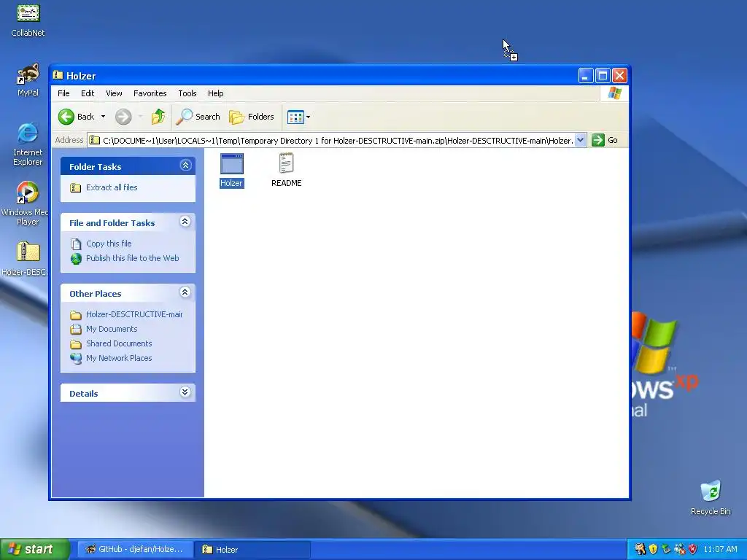Open the Help menu
This screenshot has width=747, height=560.
[x=215, y=93]
